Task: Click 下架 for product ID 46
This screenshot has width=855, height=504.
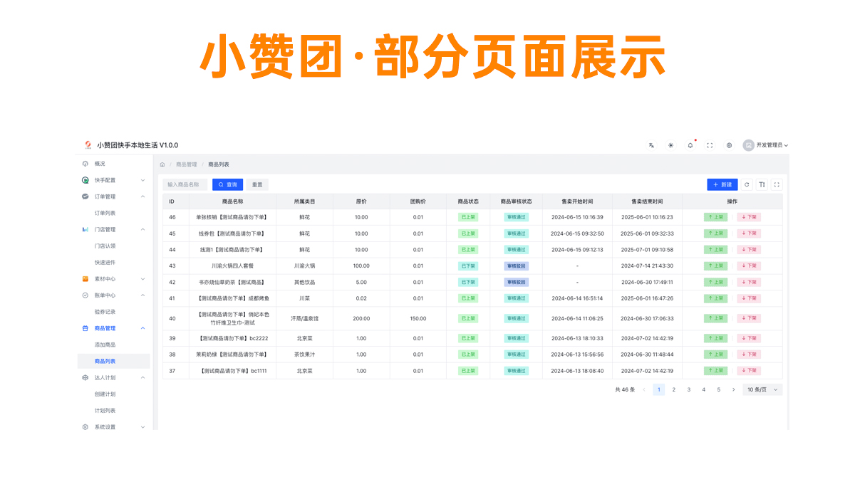Action: 749,217
